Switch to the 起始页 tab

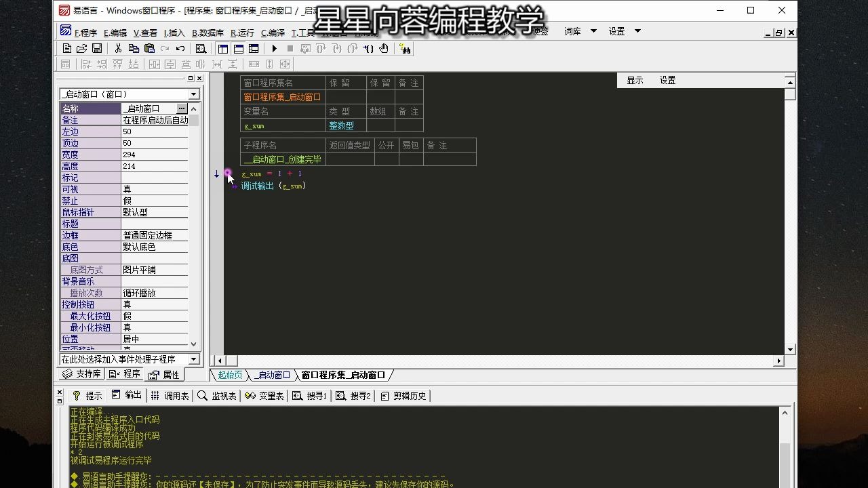tap(229, 374)
